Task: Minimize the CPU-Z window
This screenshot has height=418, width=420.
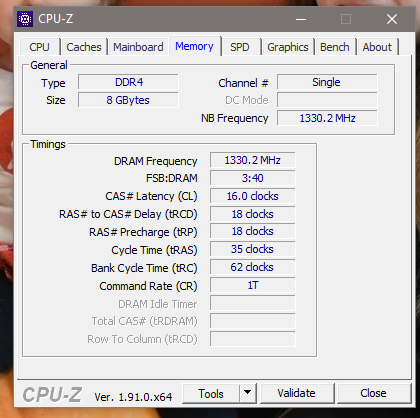Action: coord(301,19)
